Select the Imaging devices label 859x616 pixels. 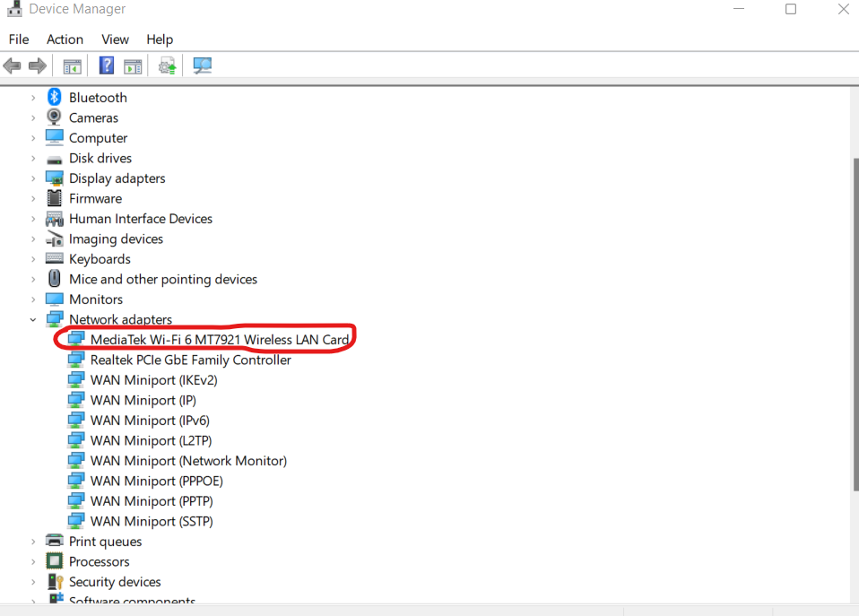coord(117,239)
